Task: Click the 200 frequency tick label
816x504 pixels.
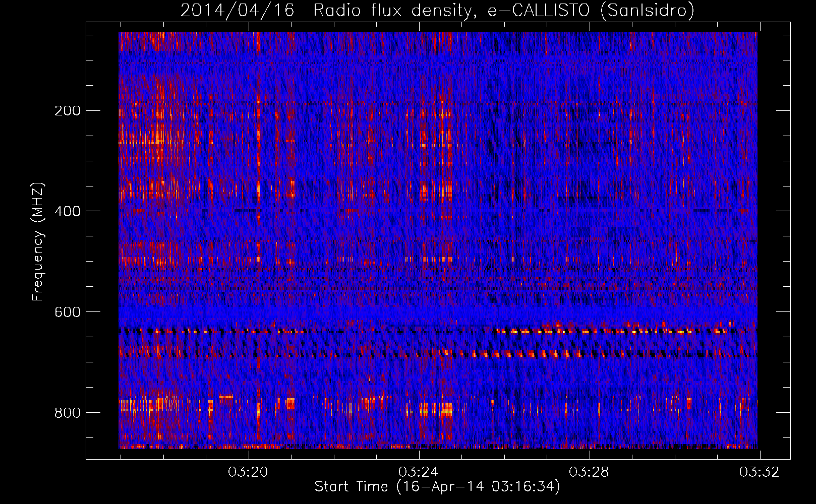Action: coord(68,111)
